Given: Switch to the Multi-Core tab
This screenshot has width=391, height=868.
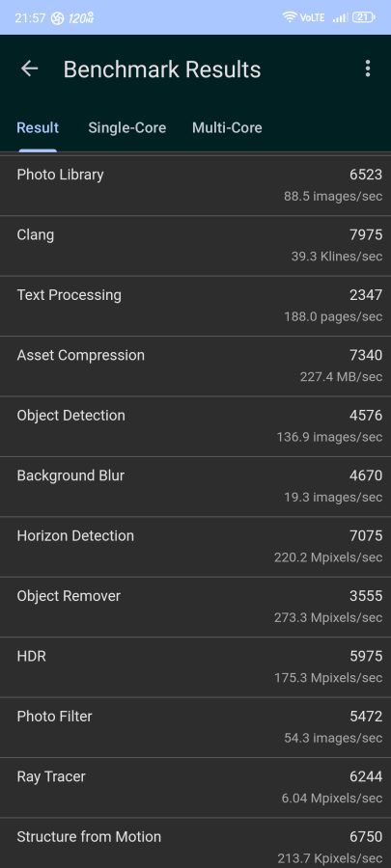Looking at the screenshot, I should 227,128.
